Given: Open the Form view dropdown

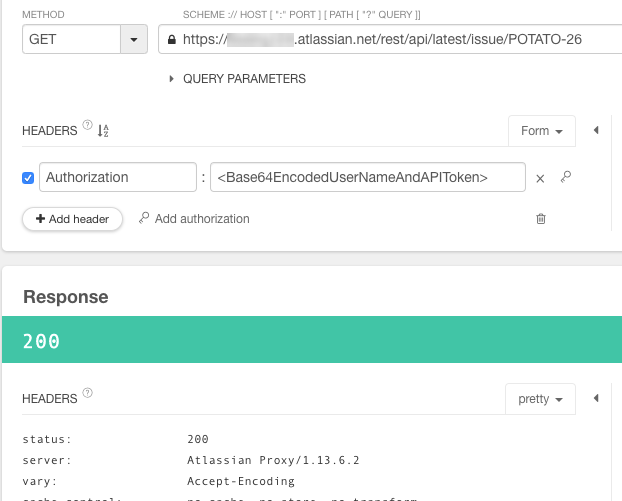Looking at the screenshot, I should pyautogui.click(x=541, y=131).
